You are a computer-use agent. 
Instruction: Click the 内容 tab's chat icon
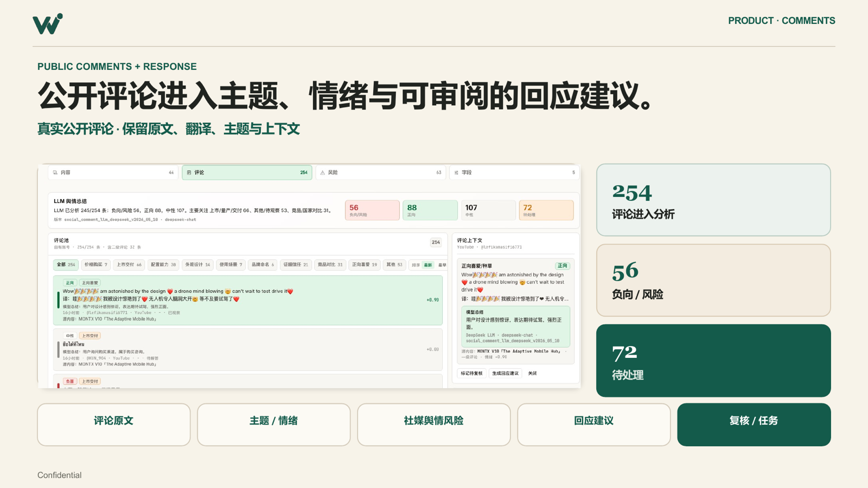tap(55, 172)
